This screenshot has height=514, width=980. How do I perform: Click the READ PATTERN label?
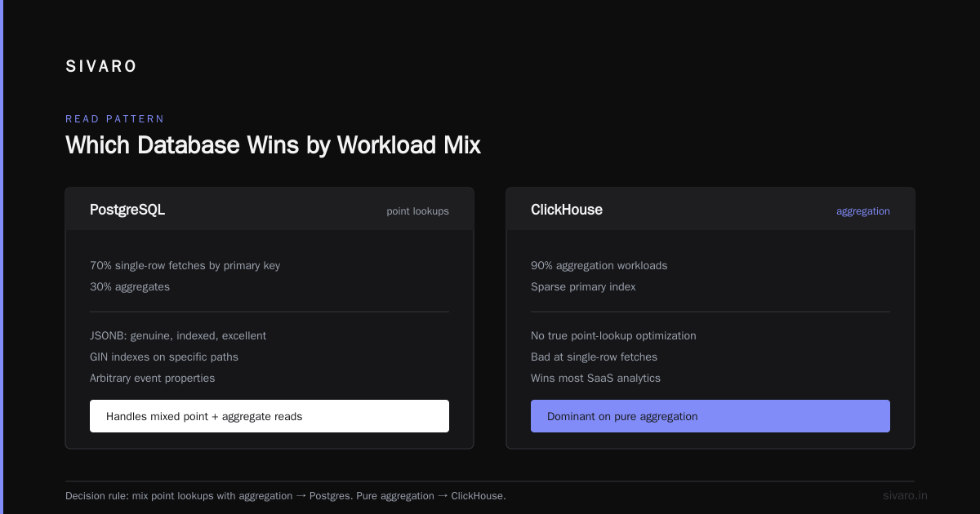coord(115,119)
